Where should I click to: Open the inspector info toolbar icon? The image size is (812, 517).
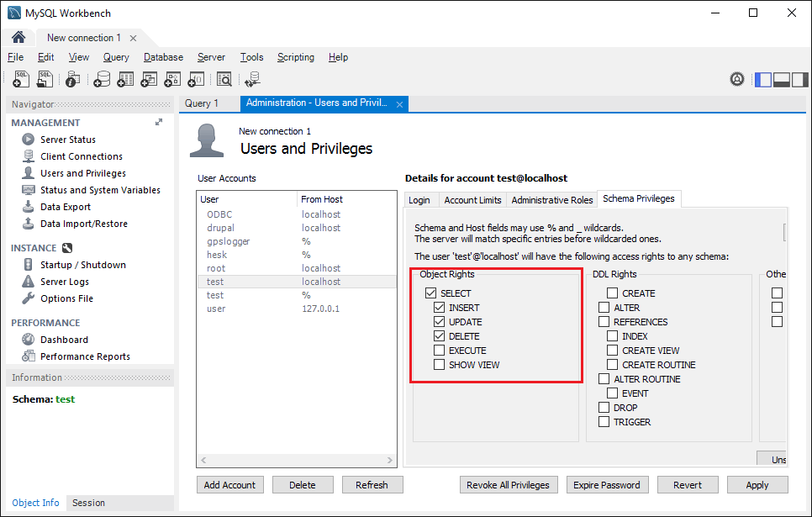(x=72, y=79)
